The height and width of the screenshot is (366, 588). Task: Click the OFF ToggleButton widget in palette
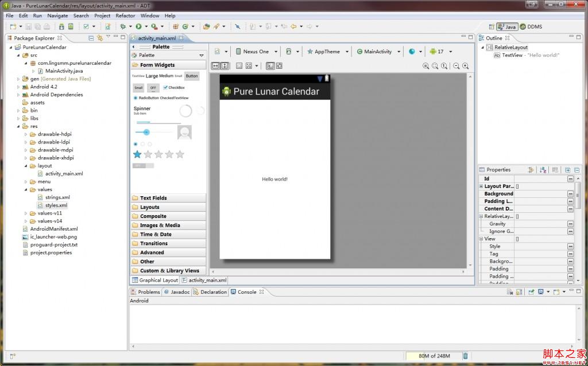point(153,88)
